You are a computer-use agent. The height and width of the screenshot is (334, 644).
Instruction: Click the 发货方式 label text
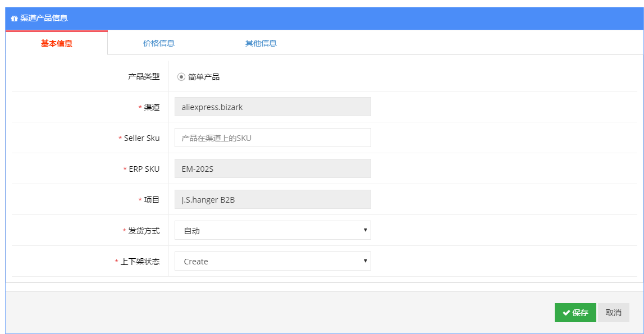144,231
